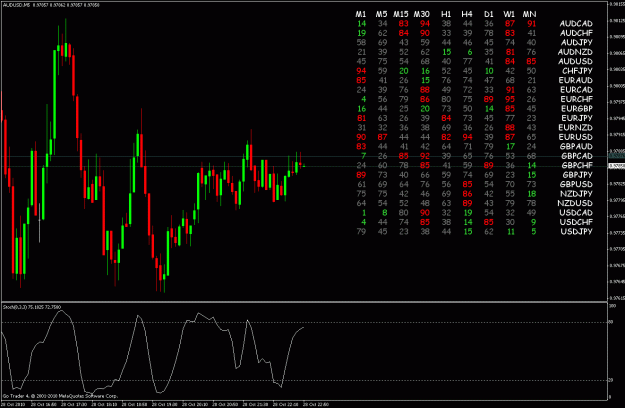Click AUDCHF's red M15 value 84
This screenshot has width=625, height=408.
pyautogui.click(x=404, y=33)
